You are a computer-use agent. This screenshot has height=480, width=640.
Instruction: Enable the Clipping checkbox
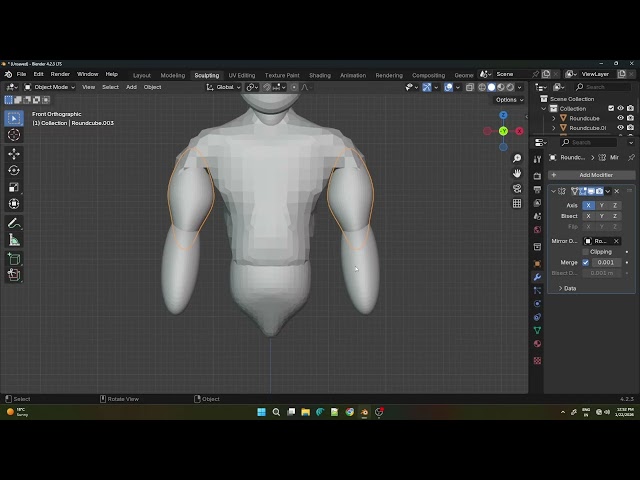tap(585, 252)
